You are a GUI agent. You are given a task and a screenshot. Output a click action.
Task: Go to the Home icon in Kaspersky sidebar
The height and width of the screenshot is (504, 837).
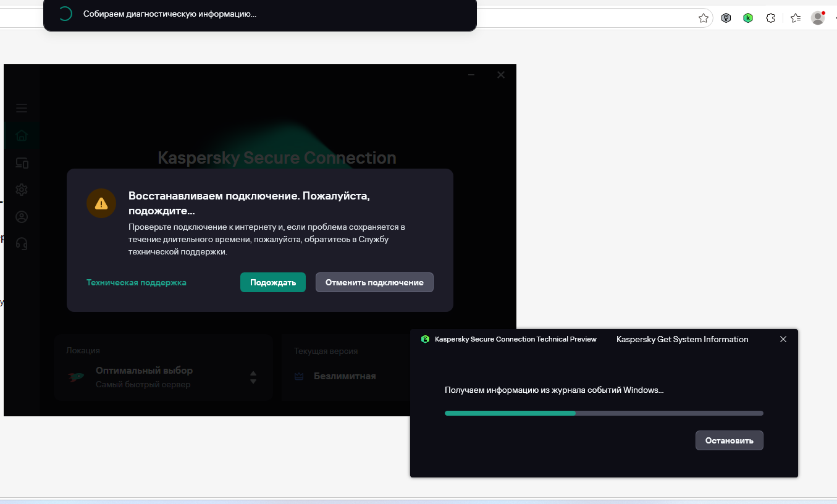(22, 136)
